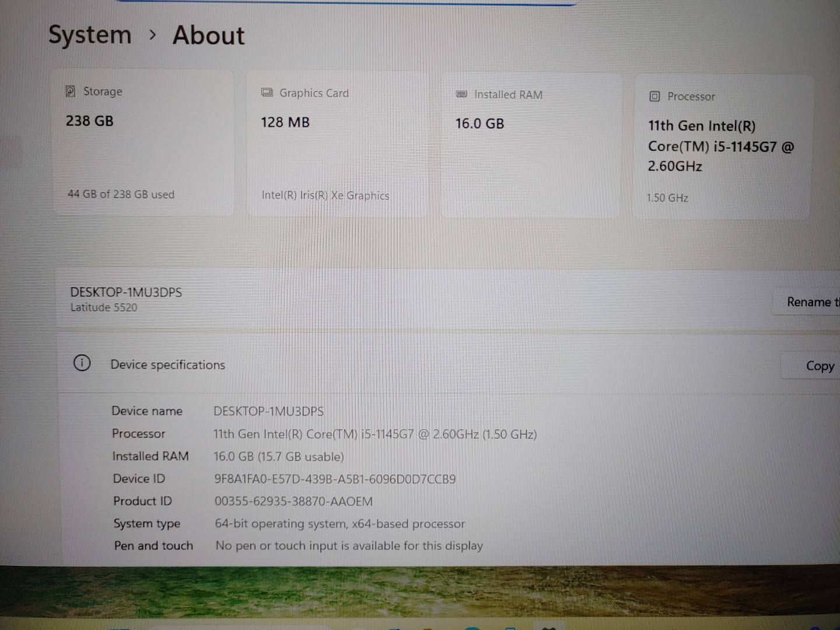Screen dimensions: 840x630
Task: Click the info icon beside Device specifications
Action: pos(82,363)
